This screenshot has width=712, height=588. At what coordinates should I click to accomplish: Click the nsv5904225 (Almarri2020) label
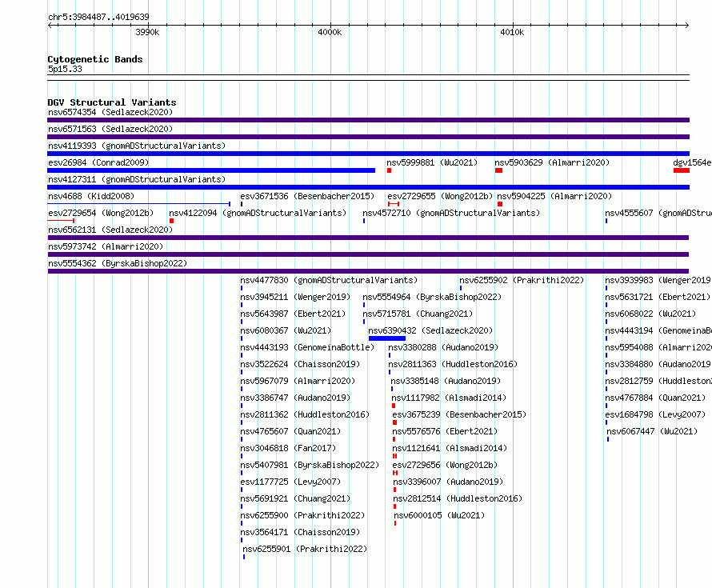(554, 196)
